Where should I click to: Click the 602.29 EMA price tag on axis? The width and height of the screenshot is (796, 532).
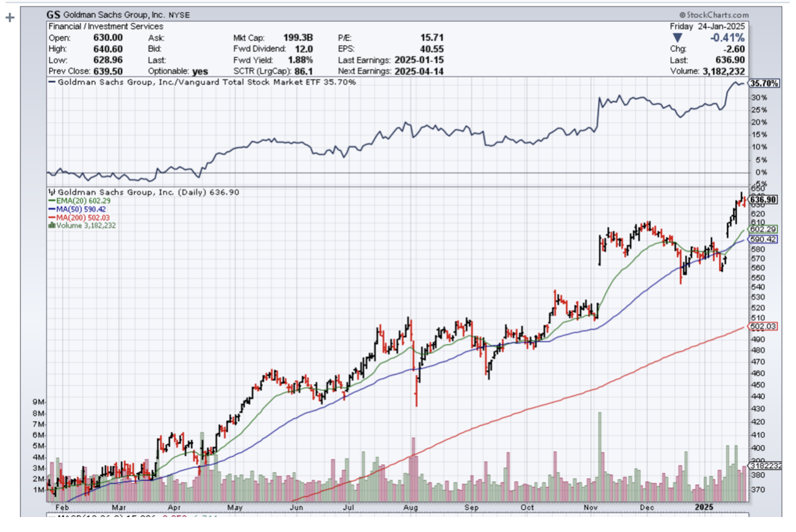click(x=764, y=229)
